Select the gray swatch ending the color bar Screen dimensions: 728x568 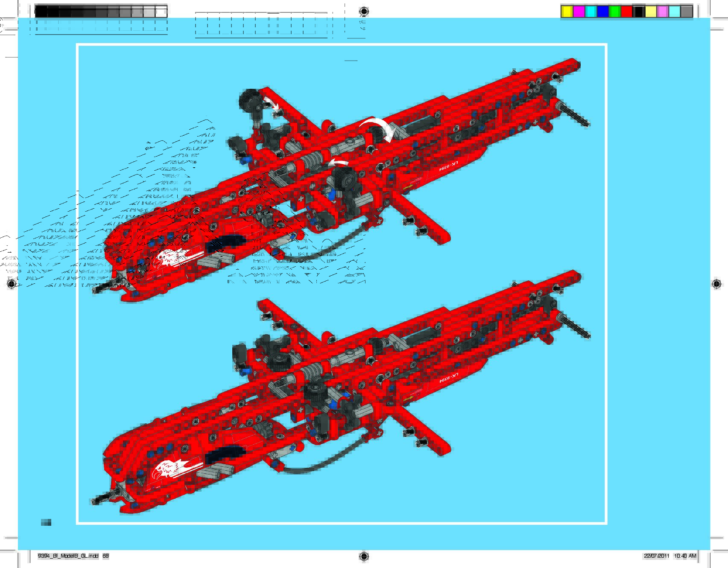tap(686, 12)
